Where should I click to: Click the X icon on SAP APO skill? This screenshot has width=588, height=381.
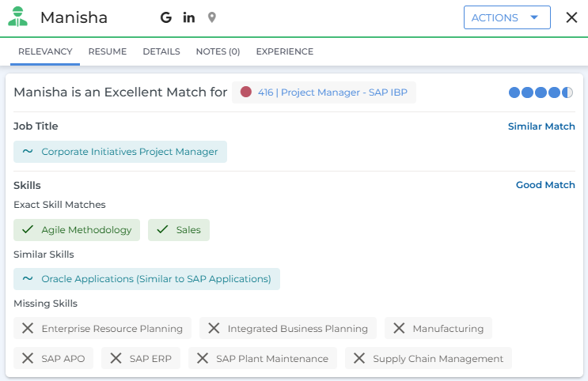click(x=28, y=358)
